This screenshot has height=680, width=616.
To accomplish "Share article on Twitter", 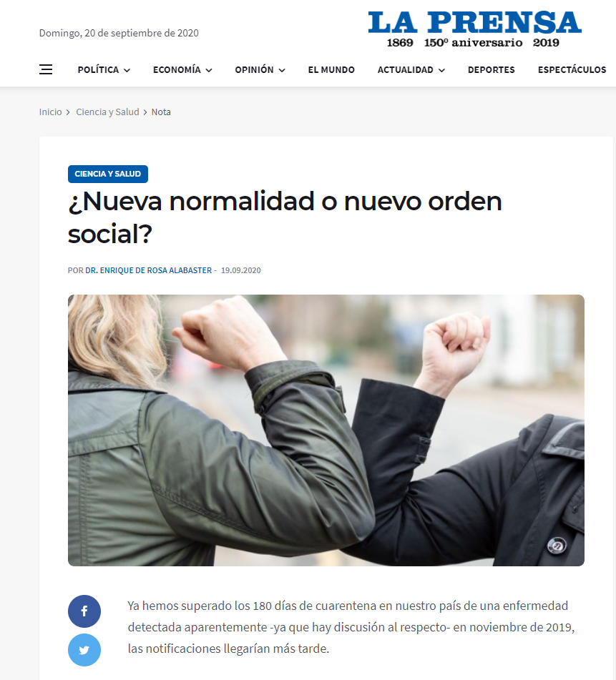I will (x=84, y=650).
